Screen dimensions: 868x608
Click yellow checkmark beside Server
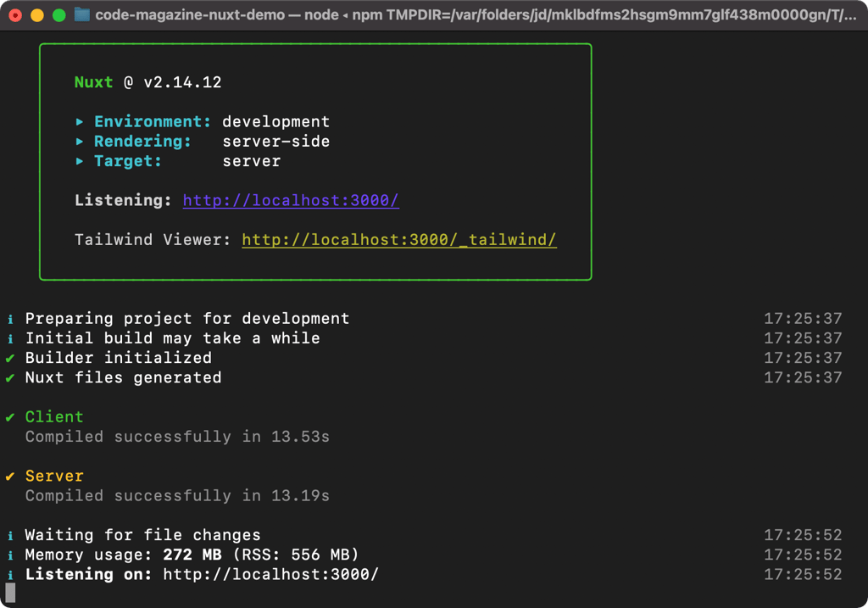[10, 477]
